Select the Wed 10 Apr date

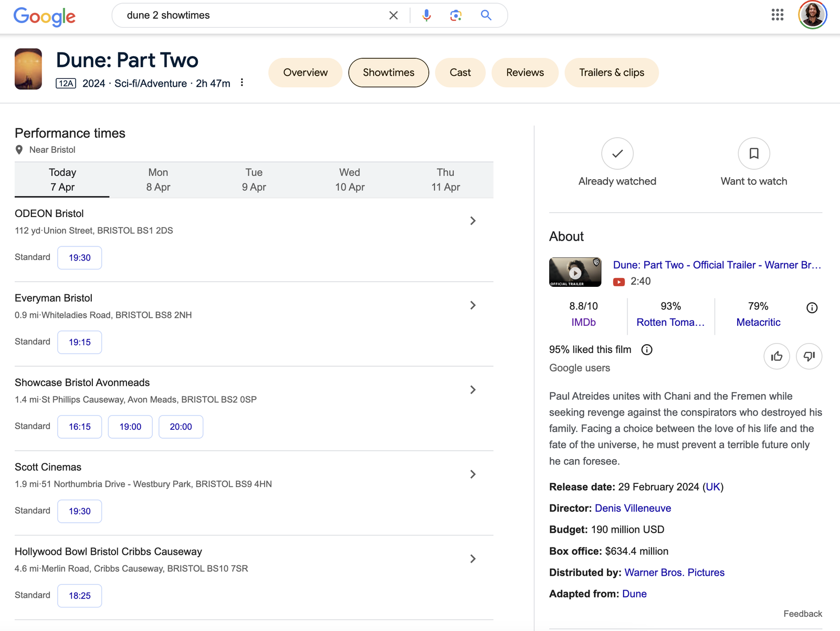[x=350, y=180]
